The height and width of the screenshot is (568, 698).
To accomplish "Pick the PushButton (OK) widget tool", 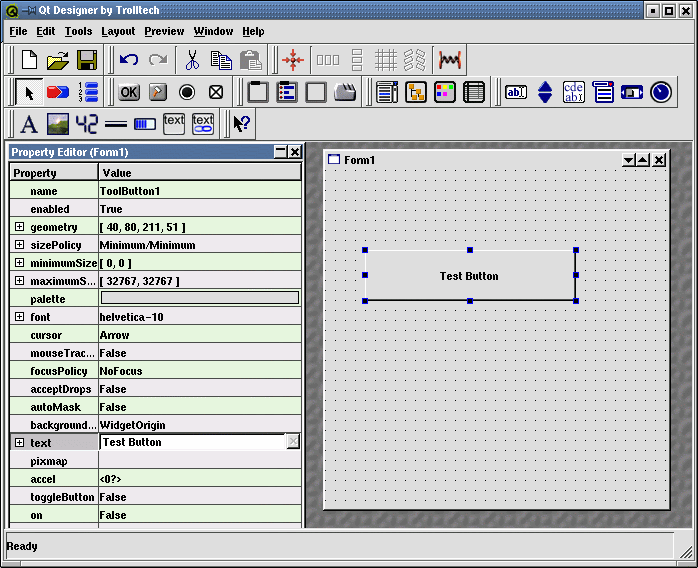I will [x=129, y=93].
